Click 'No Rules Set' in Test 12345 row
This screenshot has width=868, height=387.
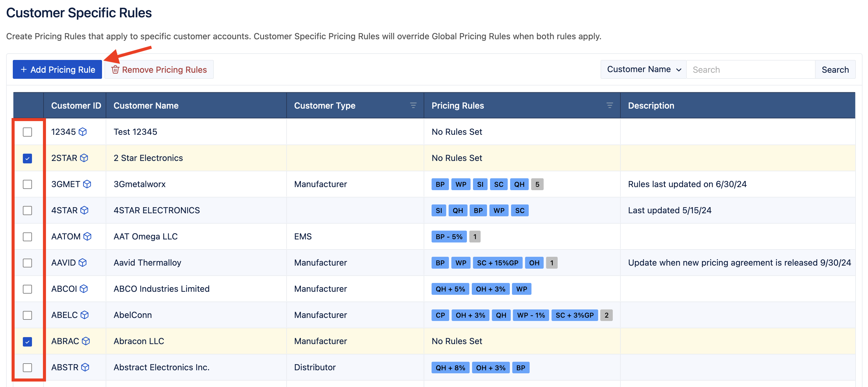tap(457, 131)
